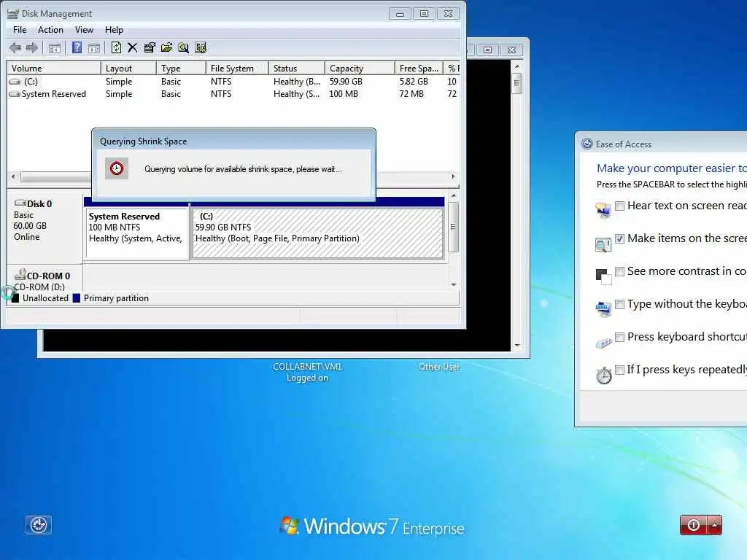
Task: Uncheck Make items on the screen checkbox
Action: click(619, 238)
